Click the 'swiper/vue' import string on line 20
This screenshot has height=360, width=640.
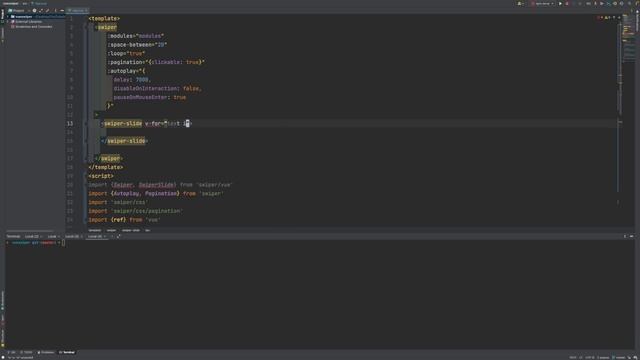point(215,185)
